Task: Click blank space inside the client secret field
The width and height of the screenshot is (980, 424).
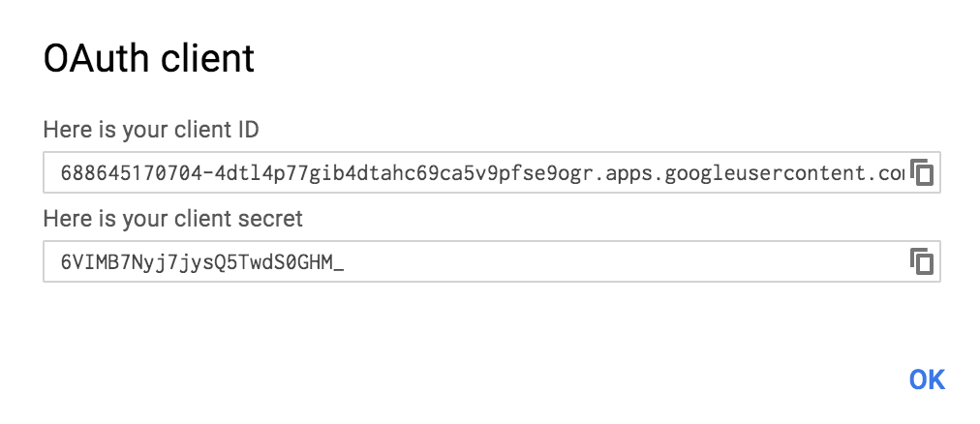Action: click(625, 261)
